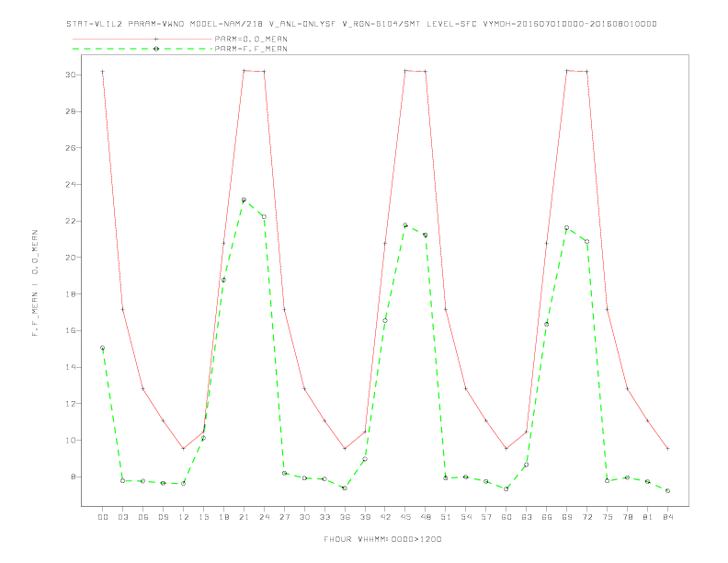Click the y-axis tick label 14
The width and height of the screenshot is (728, 563).
[72, 367]
